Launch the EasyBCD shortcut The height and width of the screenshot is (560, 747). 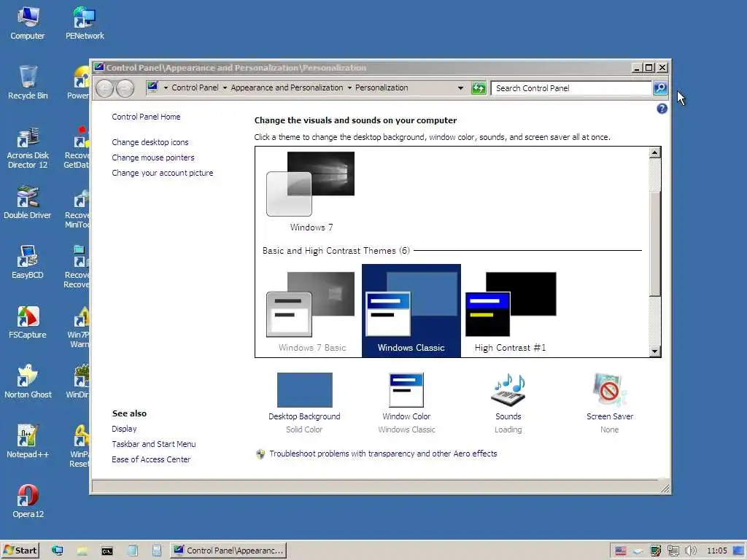tap(28, 262)
